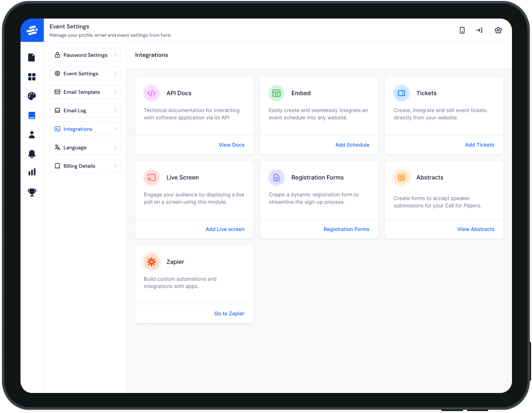Click the Live Screen cast icon

click(x=152, y=178)
